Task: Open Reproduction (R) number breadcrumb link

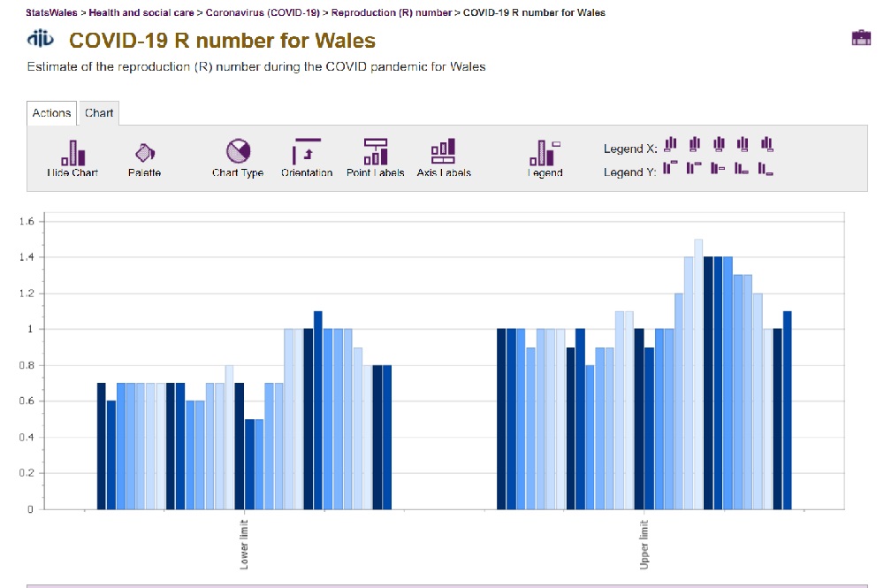Action: 392,12
